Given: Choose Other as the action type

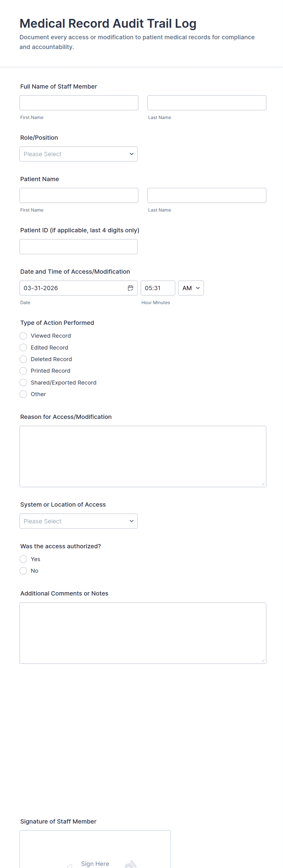Looking at the screenshot, I should point(23,394).
